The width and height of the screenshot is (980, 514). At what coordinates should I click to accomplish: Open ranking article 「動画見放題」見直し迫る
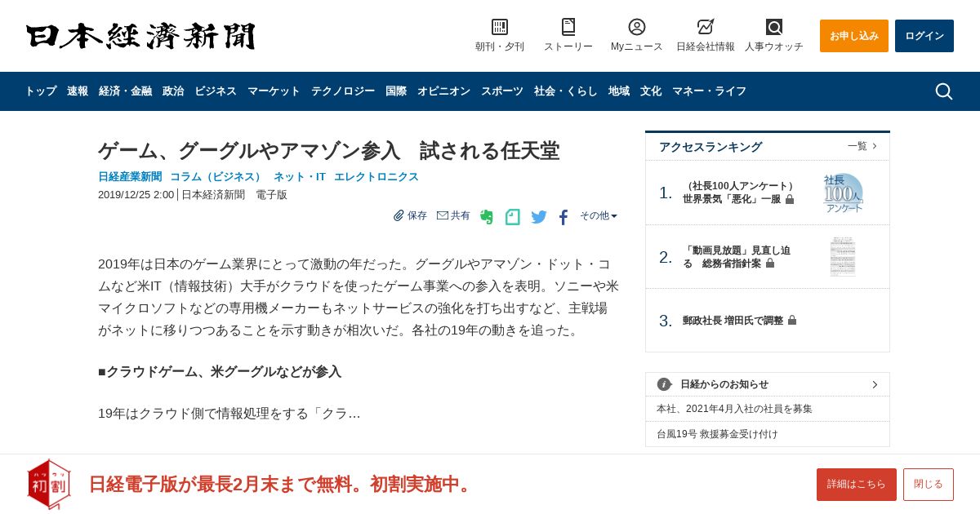(x=737, y=257)
